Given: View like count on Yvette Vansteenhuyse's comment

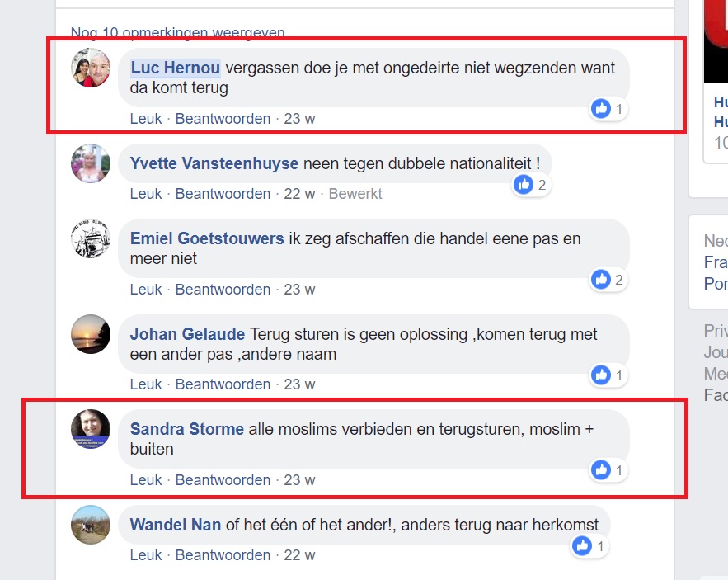Looking at the screenshot, I should click(531, 185).
